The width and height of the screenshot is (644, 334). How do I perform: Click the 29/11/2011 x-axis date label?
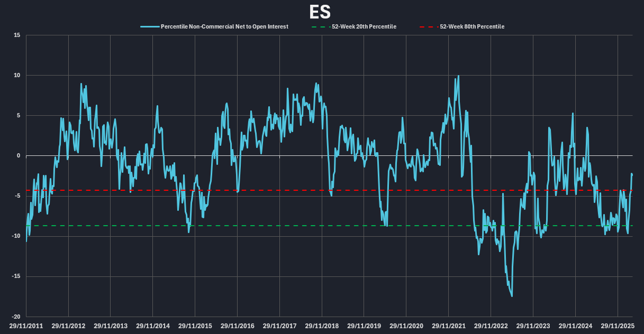click(26, 326)
